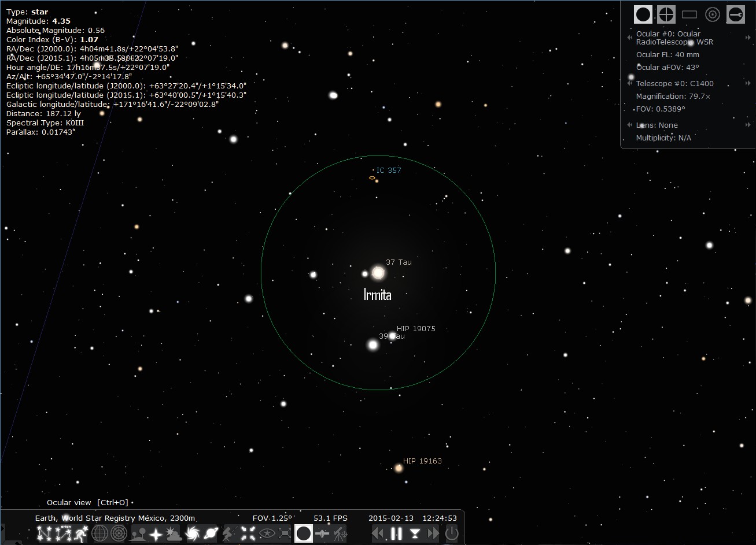Select star labeled HIP 19163
Viewport: 756px width, 545px height.
(399, 468)
